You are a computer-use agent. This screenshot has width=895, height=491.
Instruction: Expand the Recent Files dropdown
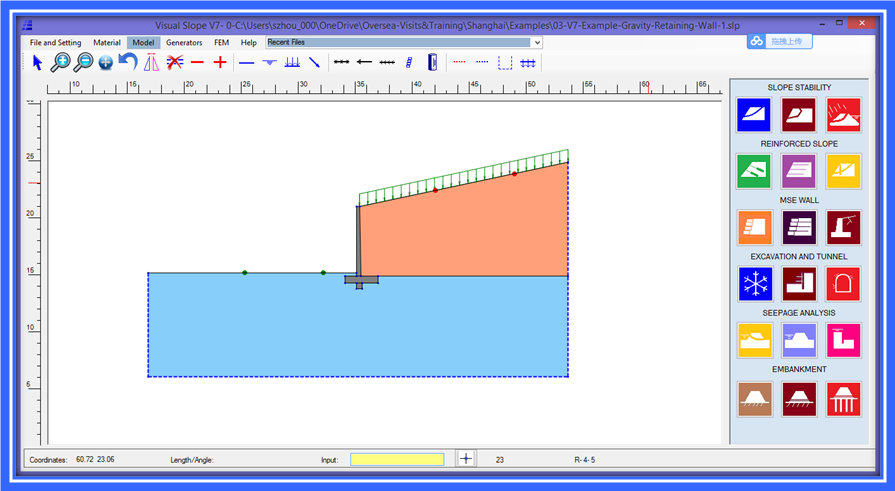click(537, 43)
